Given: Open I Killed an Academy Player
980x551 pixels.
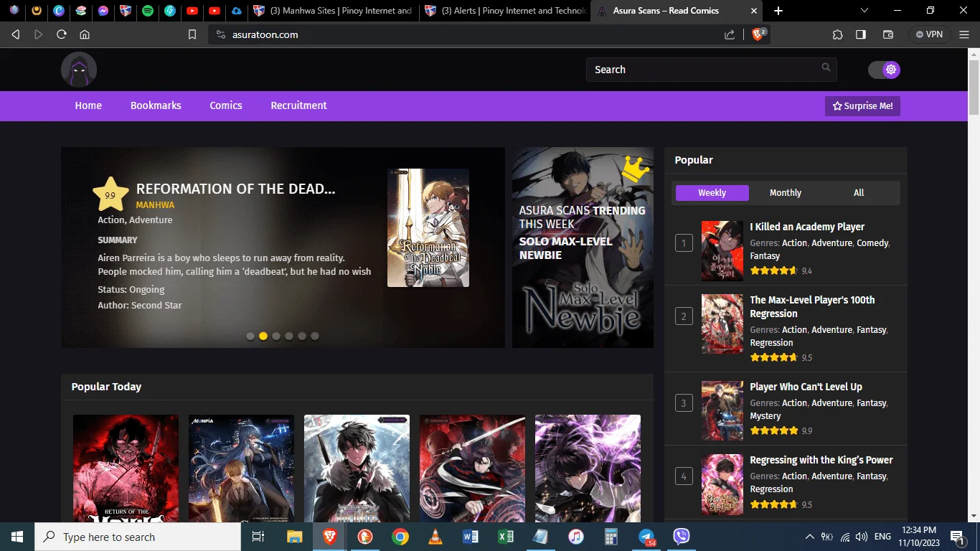Looking at the screenshot, I should [807, 227].
